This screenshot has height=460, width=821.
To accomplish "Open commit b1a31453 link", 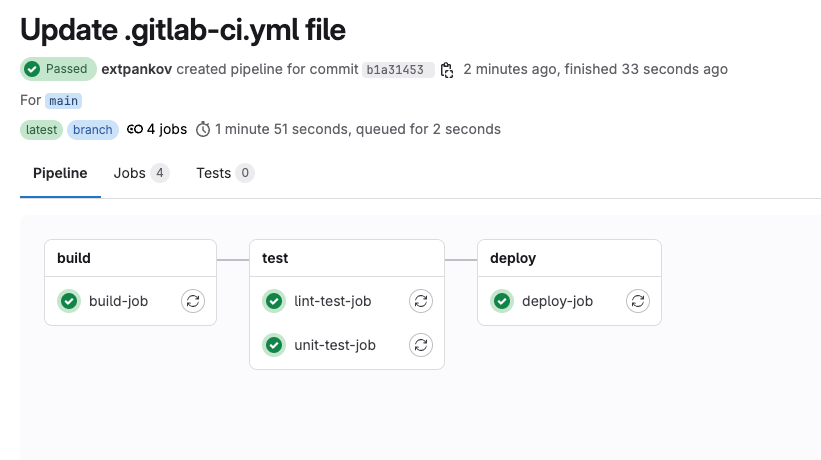I will coord(395,70).
